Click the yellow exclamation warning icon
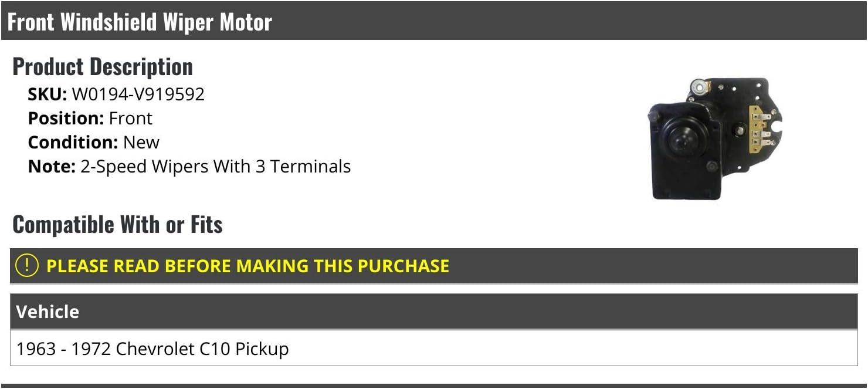This screenshot has width=868, height=389. click(27, 266)
